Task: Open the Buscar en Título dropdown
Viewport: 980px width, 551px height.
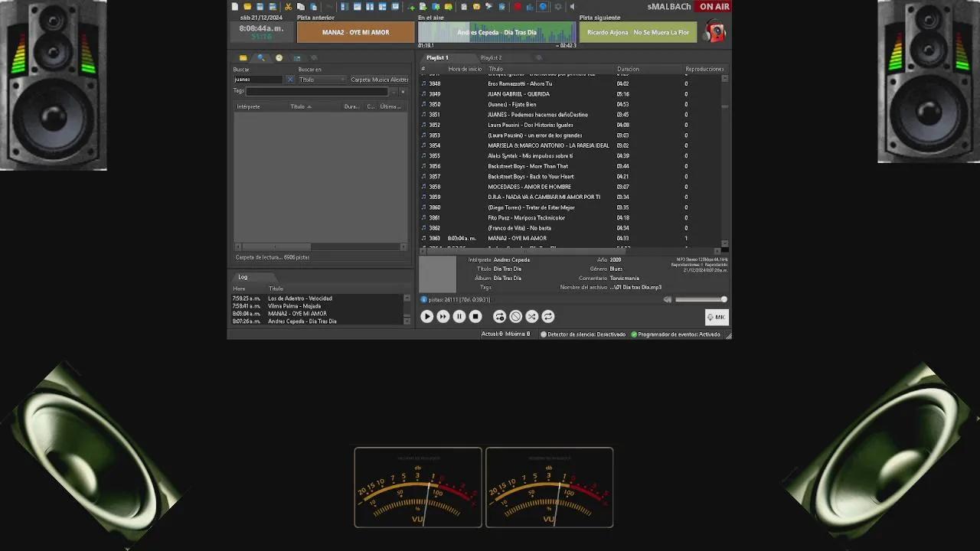Action: 322,80
